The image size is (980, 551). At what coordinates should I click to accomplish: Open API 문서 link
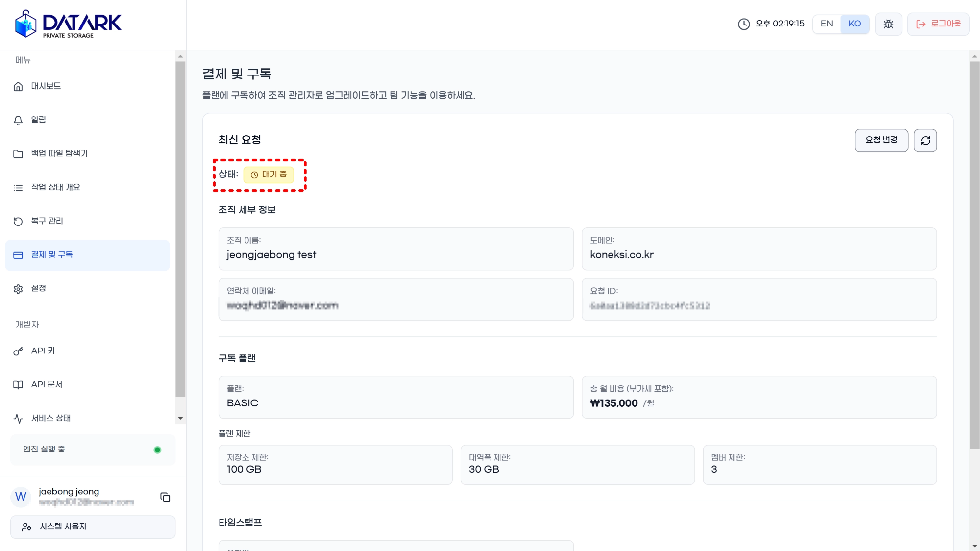coord(87,385)
